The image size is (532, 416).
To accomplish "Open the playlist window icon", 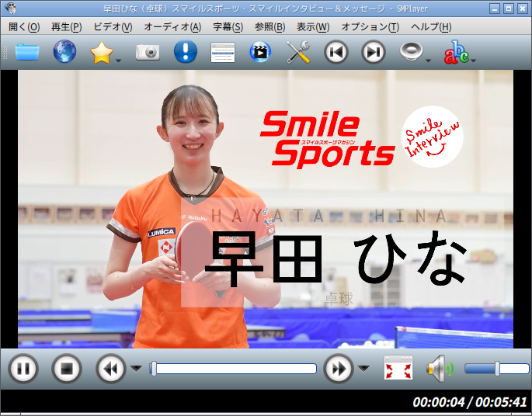I will click(223, 52).
